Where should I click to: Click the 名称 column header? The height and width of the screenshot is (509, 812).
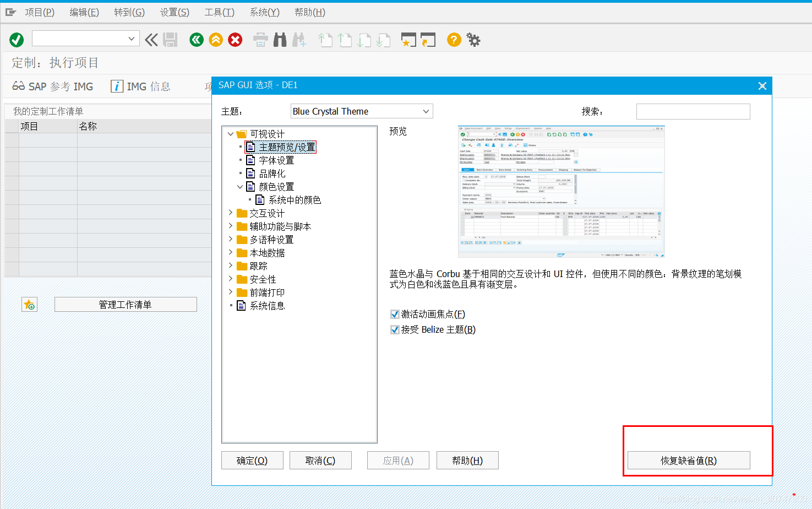[144, 126]
